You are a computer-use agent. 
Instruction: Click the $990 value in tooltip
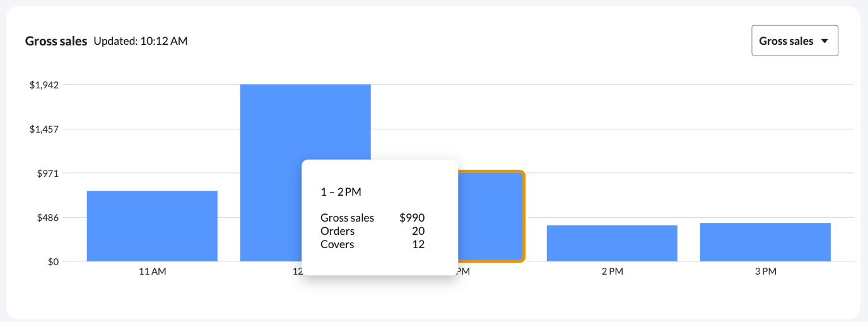pos(412,218)
